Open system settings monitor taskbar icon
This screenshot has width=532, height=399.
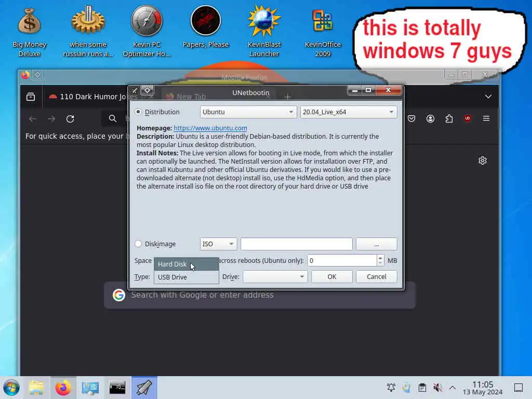click(90, 388)
